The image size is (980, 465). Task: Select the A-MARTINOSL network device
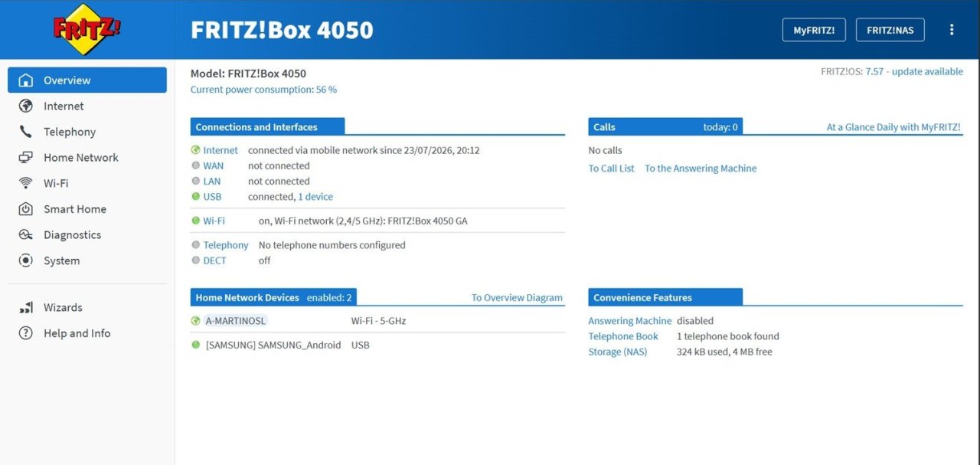[236, 321]
